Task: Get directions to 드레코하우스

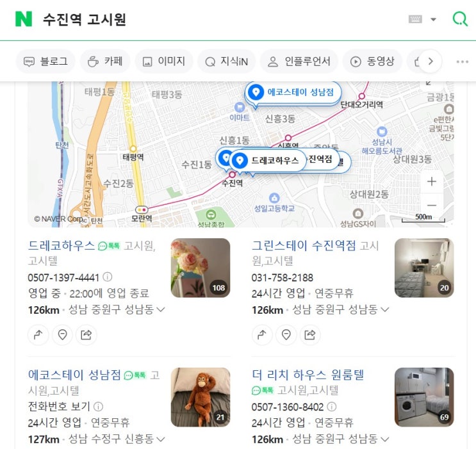Action: [x=38, y=335]
